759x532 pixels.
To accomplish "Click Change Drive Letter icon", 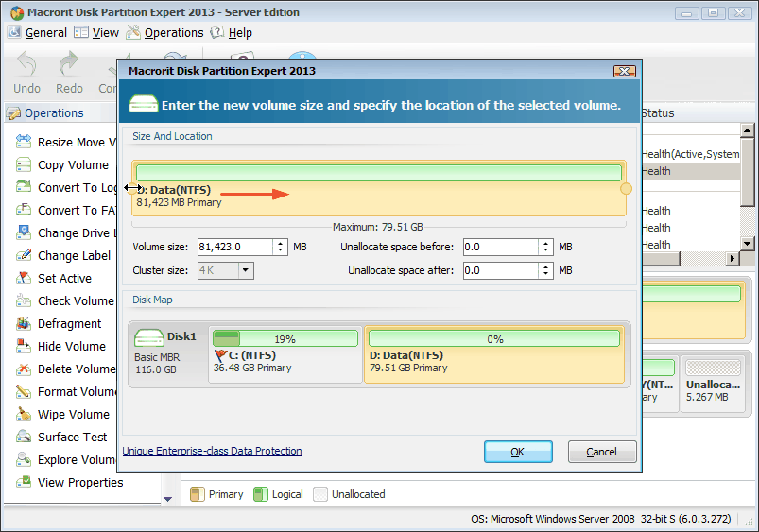I will click(x=24, y=232).
